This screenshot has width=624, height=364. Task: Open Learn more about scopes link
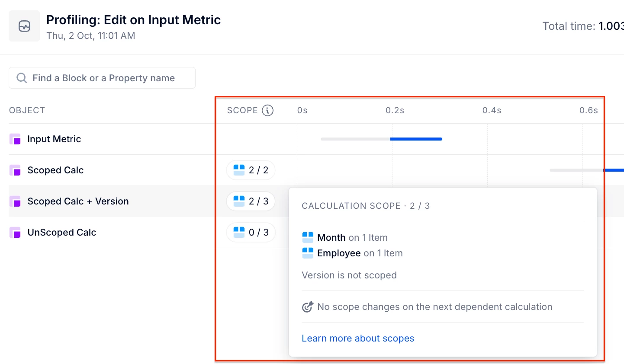[358, 338]
